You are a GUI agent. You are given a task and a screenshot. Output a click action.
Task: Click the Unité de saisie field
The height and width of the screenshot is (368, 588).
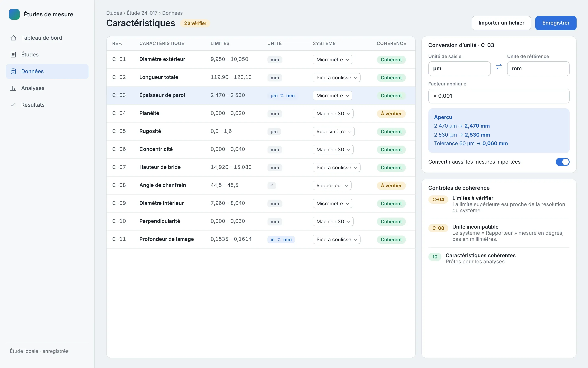point(459,69)
